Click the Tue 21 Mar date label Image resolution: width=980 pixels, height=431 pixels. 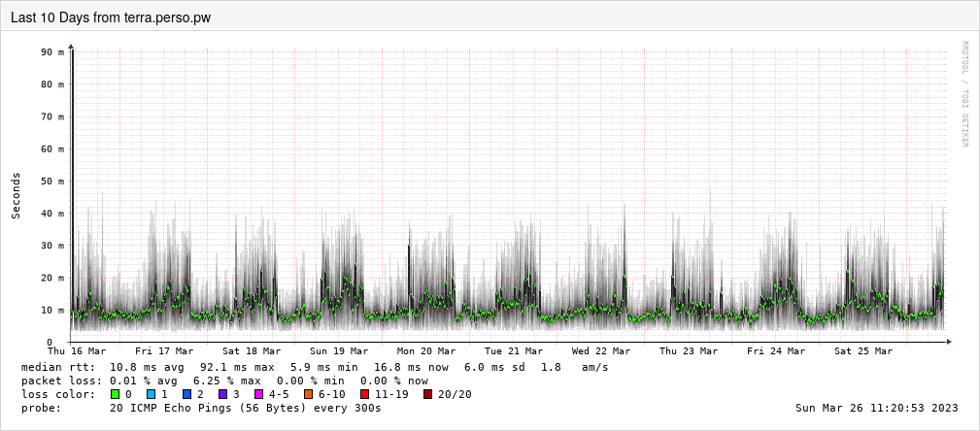coord(514,351)
